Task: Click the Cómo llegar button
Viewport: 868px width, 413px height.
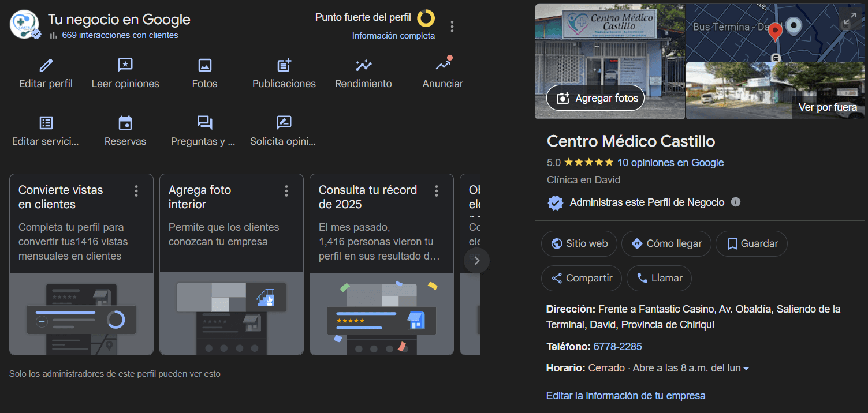Action: pos(666,243)
